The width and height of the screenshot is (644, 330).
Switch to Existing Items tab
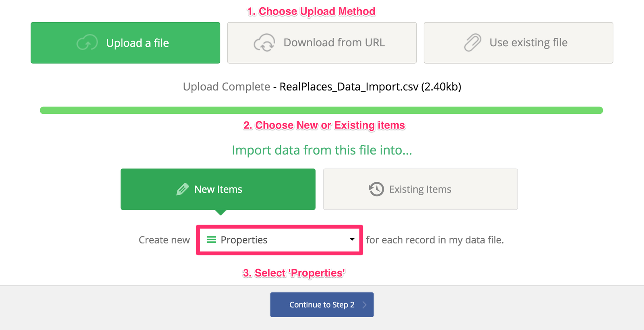[x=420, y=189]
